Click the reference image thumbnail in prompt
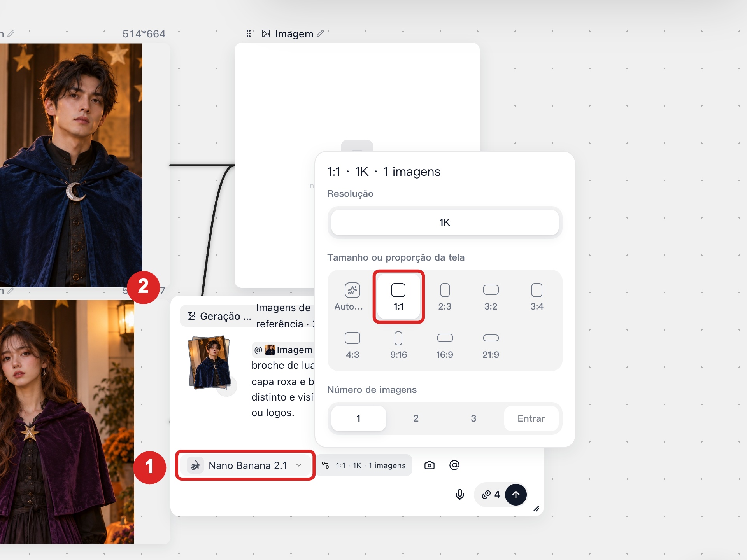The height and width of the screenshot is (560, 747). (210, 362)
